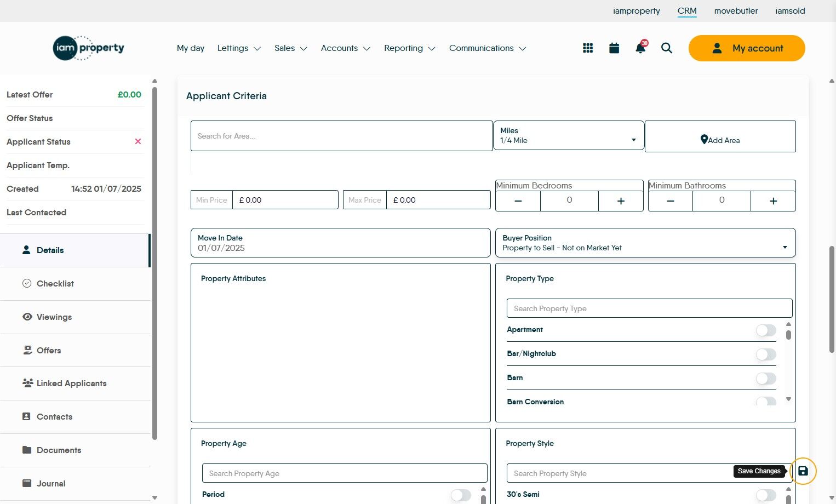The image size is (836, 504).
Task: Toggle the Bar/Nightclub property type
Action: pyautogui.click(x=765, y=354)
